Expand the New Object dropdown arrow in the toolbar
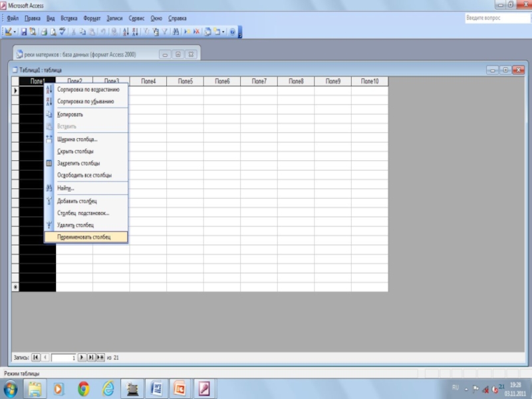The image size is (532, 399). 223,31
